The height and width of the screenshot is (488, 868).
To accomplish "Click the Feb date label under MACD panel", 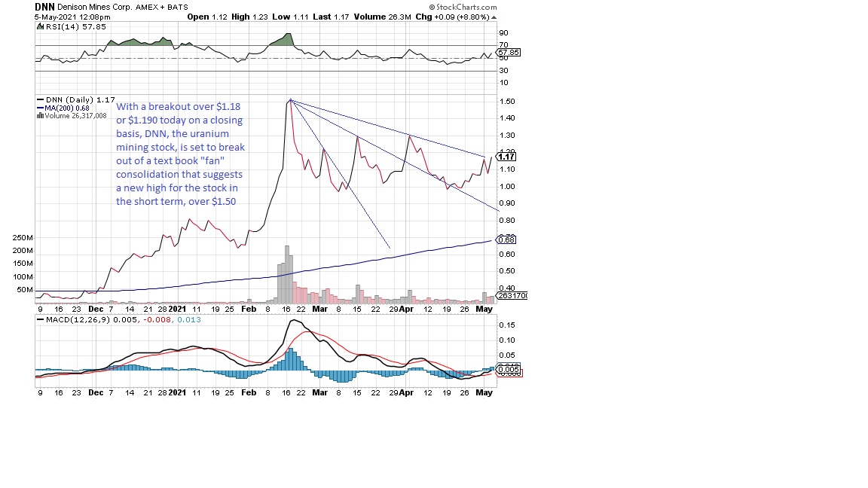I will click(x=249, y=392).
